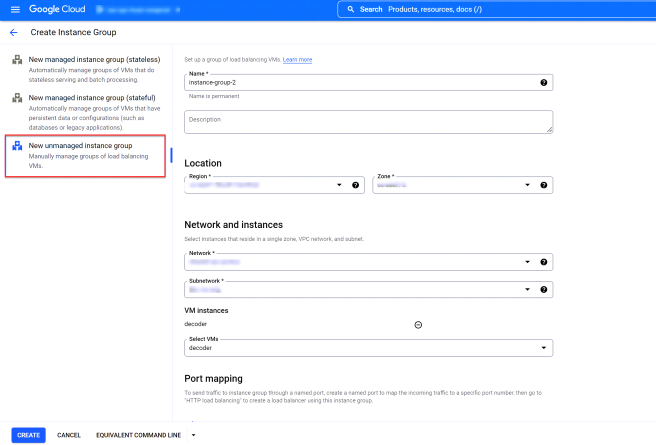Click the Create Instance Group title
The height and width of the screenshot is (445, 656).
[x=73, y=32]
